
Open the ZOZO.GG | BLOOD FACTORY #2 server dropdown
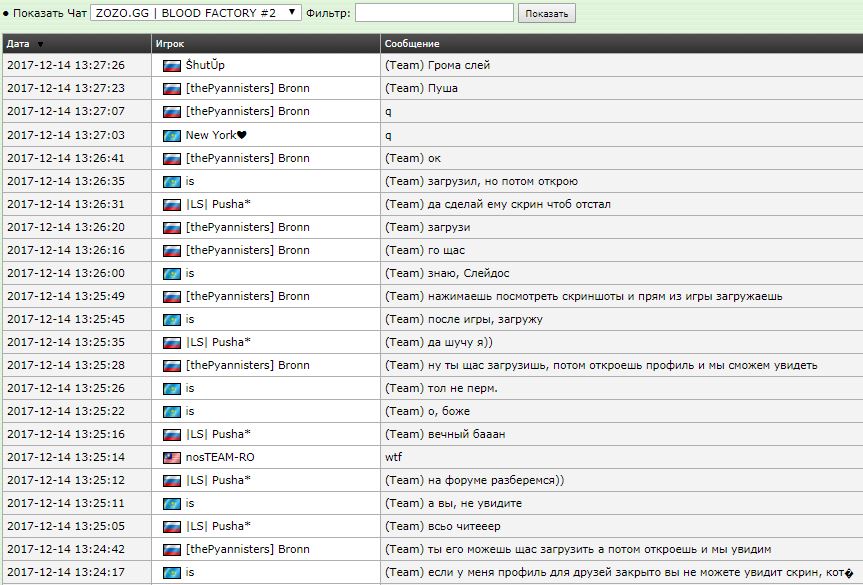(x=195, y=13)
